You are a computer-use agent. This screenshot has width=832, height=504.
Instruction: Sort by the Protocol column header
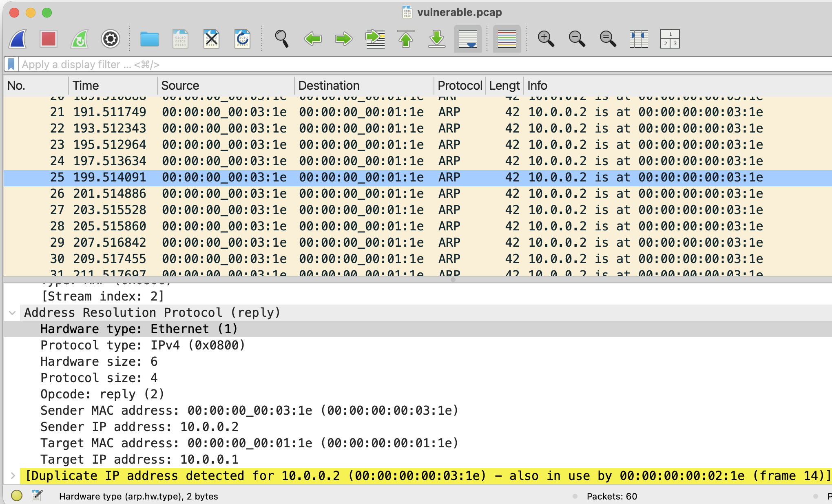(460, 86)
